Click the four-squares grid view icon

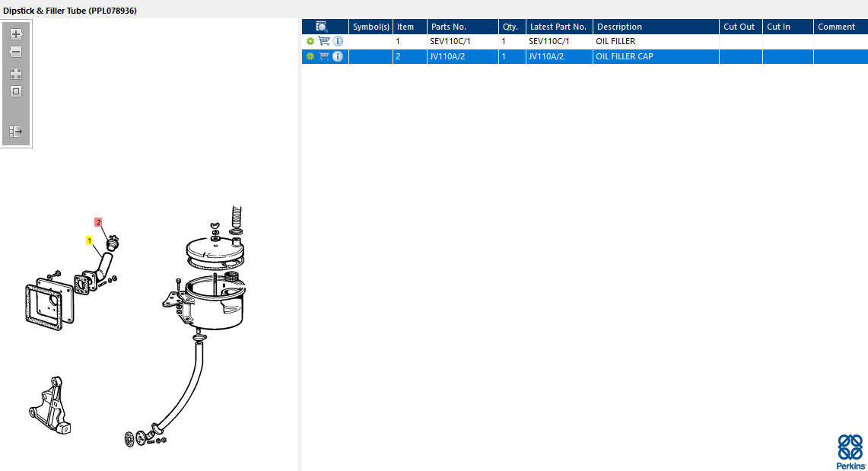coord(16,74)
